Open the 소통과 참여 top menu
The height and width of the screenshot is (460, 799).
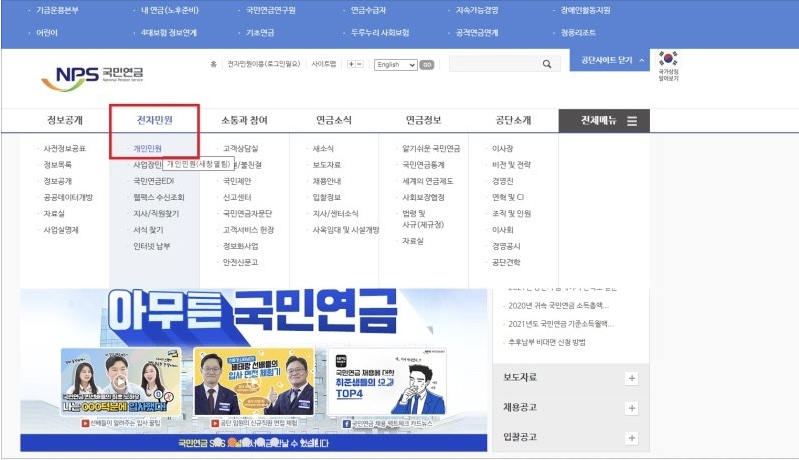[x=244, y=120]
